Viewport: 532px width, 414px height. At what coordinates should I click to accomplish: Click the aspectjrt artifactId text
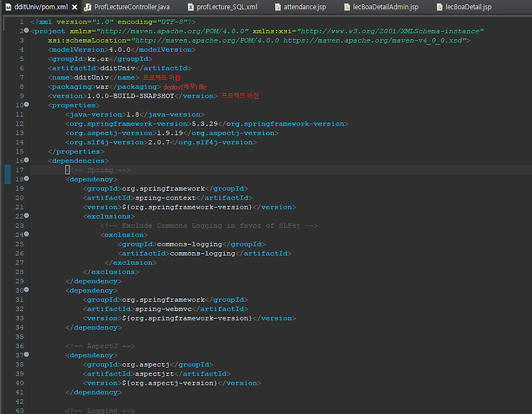click(155, 374)
